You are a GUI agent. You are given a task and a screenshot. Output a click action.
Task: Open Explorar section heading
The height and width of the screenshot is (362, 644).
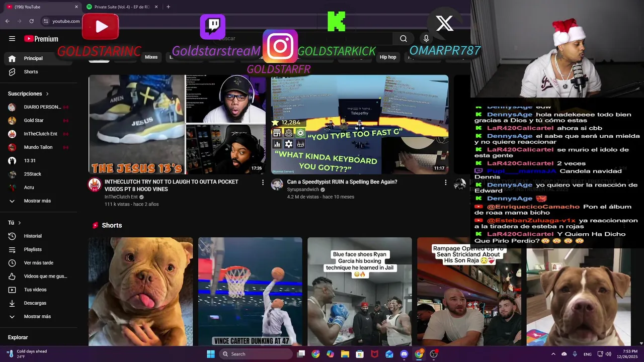tap(18, 337)
